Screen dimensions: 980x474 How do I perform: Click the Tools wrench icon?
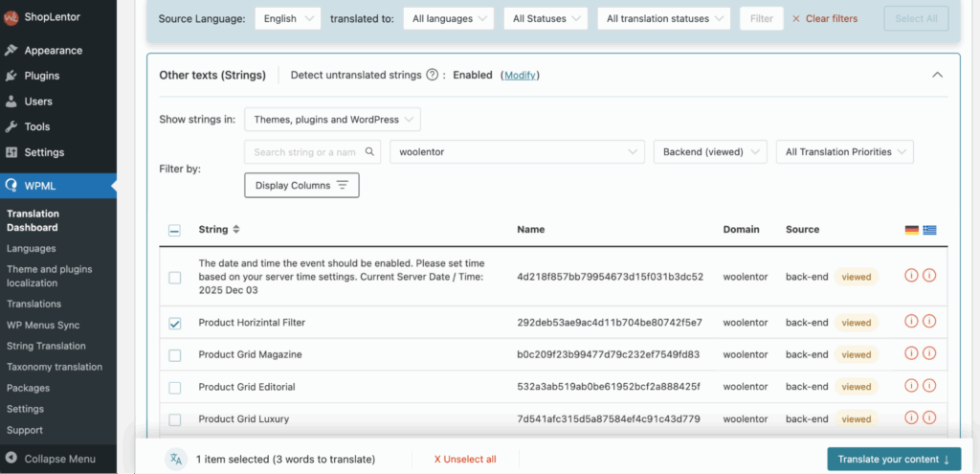click(11, 127)
